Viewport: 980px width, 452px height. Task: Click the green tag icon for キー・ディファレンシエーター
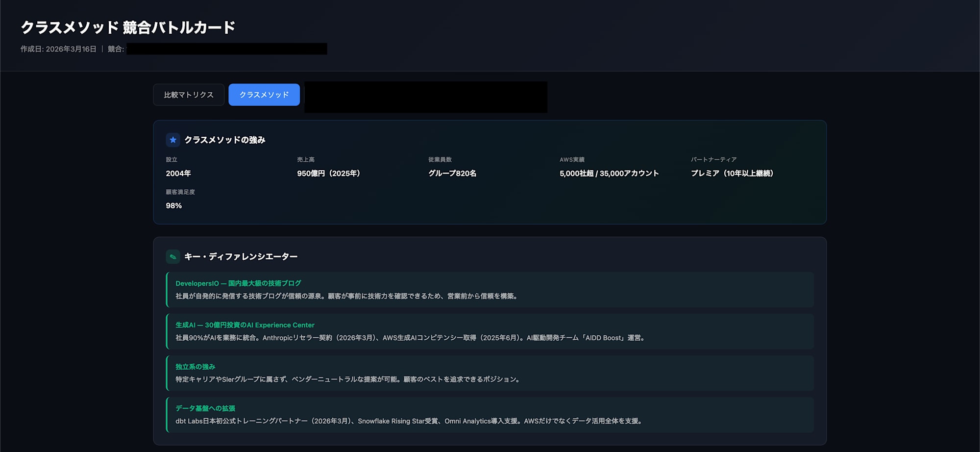coord(172,256)
